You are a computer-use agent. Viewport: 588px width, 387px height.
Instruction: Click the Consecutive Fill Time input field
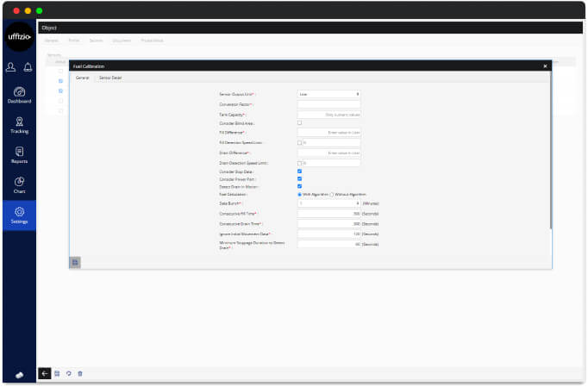pyautogui.click(x=328, y=214)
